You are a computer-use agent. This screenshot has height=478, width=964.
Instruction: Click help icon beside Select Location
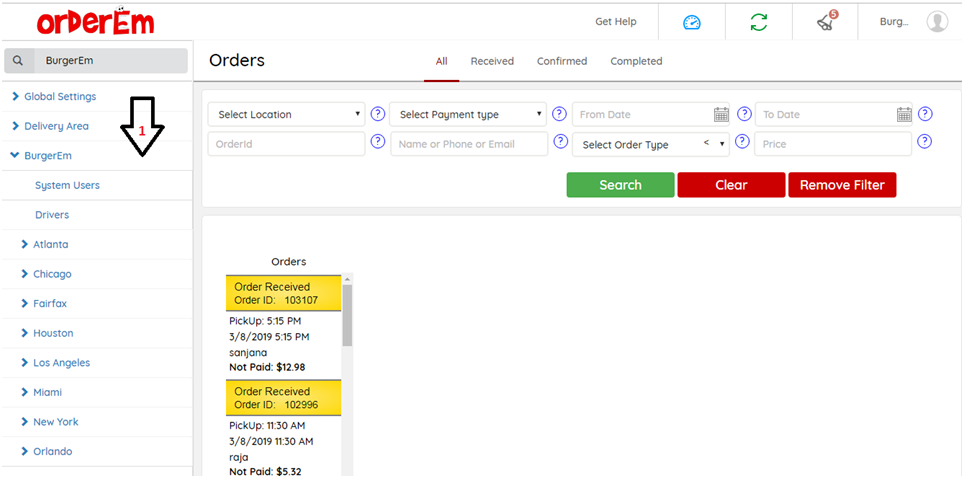point(378,114)
